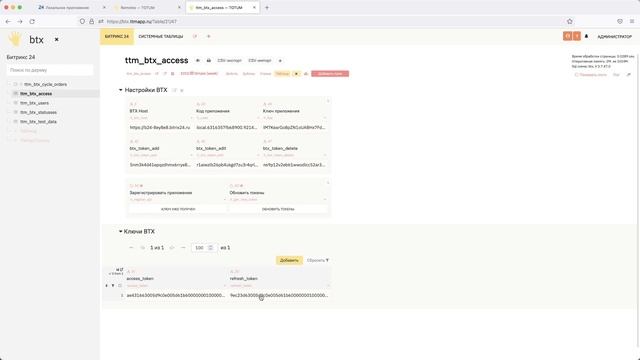Select ttm_btx_access in the sidebar tree
Viewport: 640px width, 360px height.
click(36, 94)
